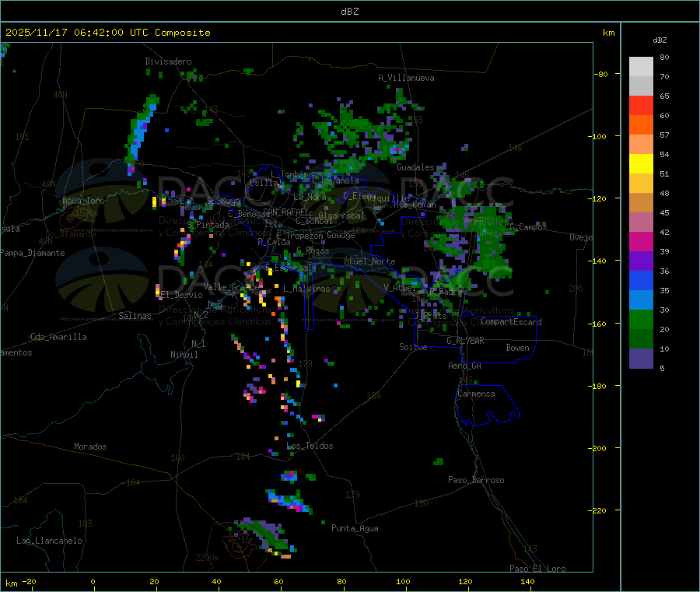
Task: Click the timestamp 2025/11/17 06:42:00 UTC Composite
Action: click(107, 33)
